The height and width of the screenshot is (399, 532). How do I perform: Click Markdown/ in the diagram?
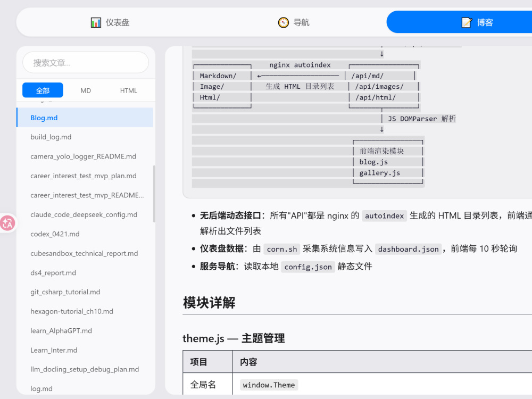click(218, 76)
